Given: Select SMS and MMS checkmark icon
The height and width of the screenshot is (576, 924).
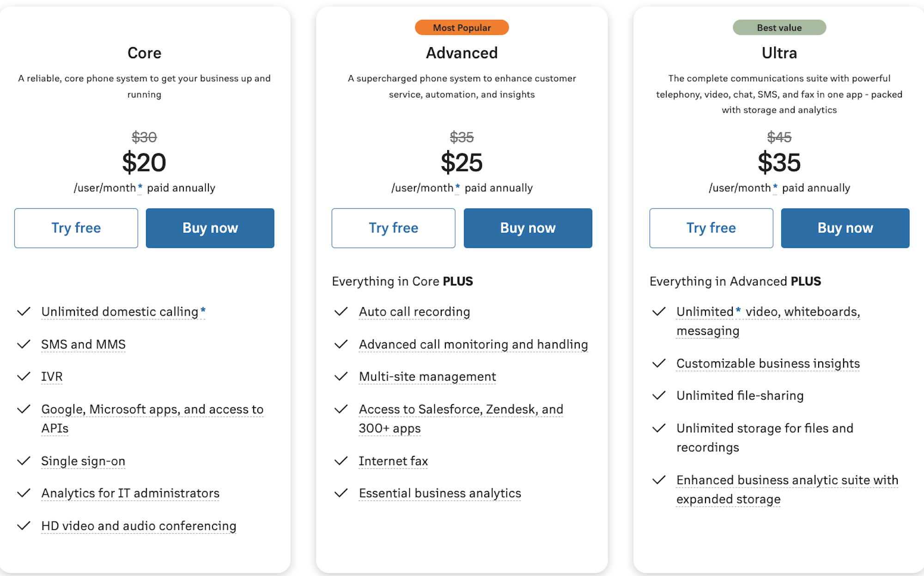Looking at the screenshot, I should pyautogui.click(x=24, y=343).
